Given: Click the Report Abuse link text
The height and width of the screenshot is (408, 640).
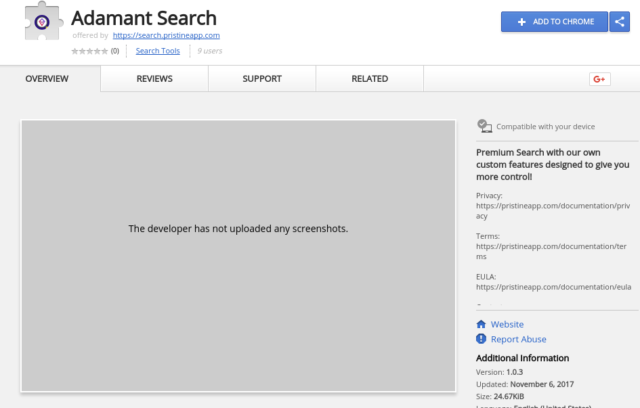Looking at the screenshot, I should point(518,339).
